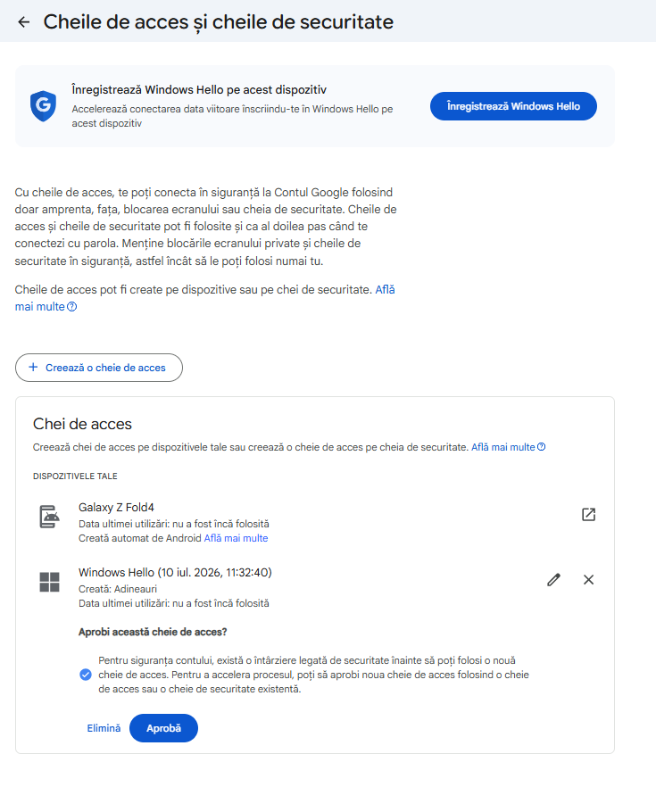Open Află mai multe link in intro paragraph
Viewport: 656px width, 812px height.
(x=204, y=298)
